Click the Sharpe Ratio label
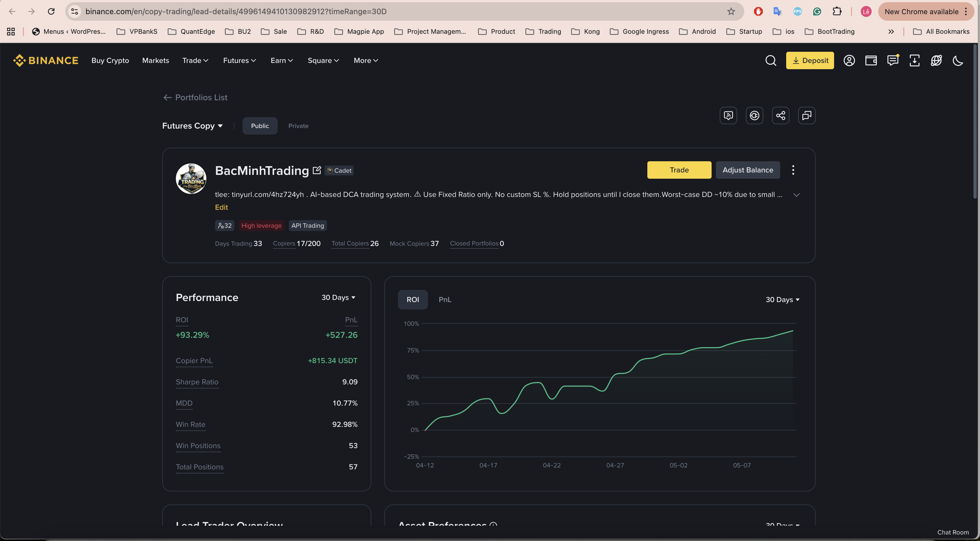Image resolution: width=980 pixels, height=541 pixels. coord(197,382)
